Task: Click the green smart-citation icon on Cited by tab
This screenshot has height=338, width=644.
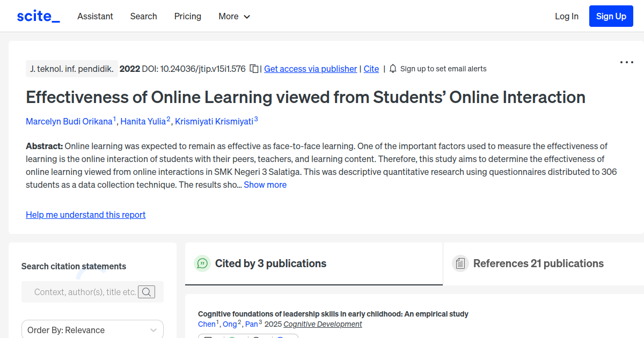Action: (x=202, y=263)
